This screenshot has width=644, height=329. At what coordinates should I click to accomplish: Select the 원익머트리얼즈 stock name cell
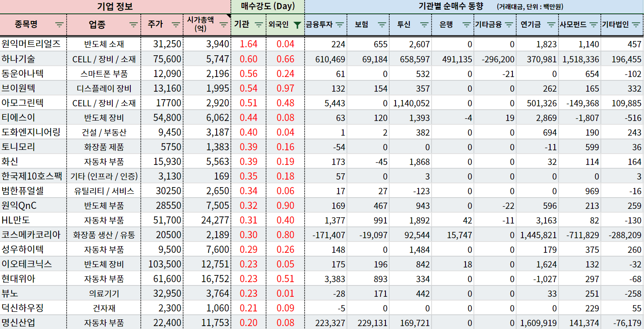33,44
